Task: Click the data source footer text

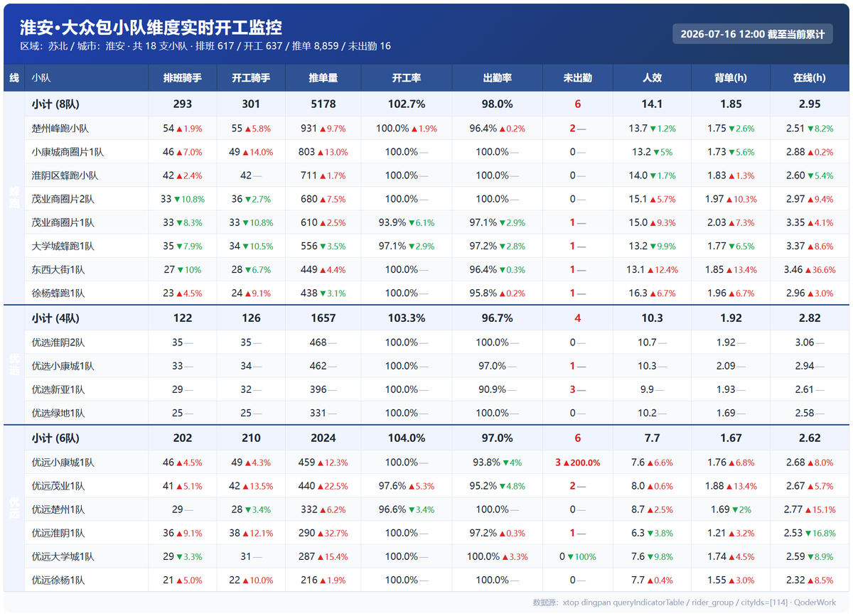Action: click(685, 603)
